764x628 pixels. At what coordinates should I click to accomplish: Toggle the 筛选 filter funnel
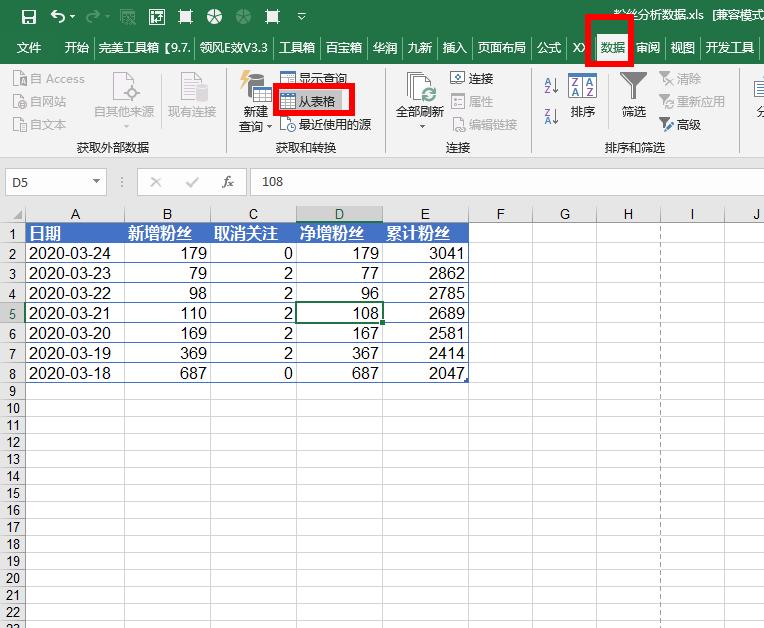(x=633, y=95)
